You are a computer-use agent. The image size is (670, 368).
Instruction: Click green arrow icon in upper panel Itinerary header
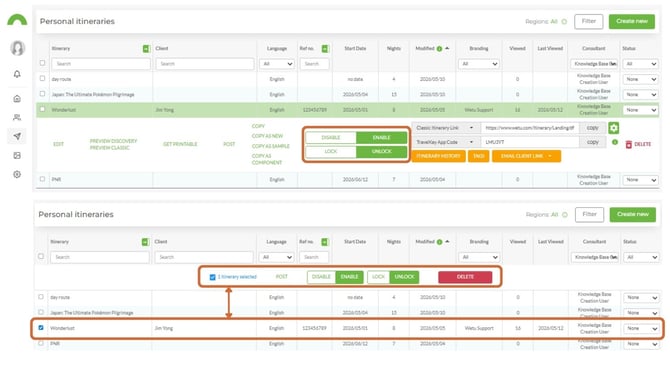point(147,49)
